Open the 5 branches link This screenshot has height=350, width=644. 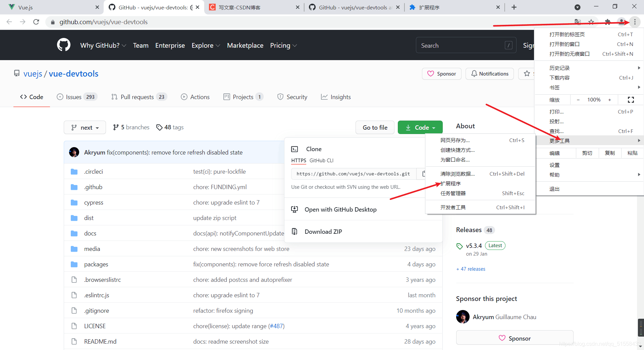[131, 127]
